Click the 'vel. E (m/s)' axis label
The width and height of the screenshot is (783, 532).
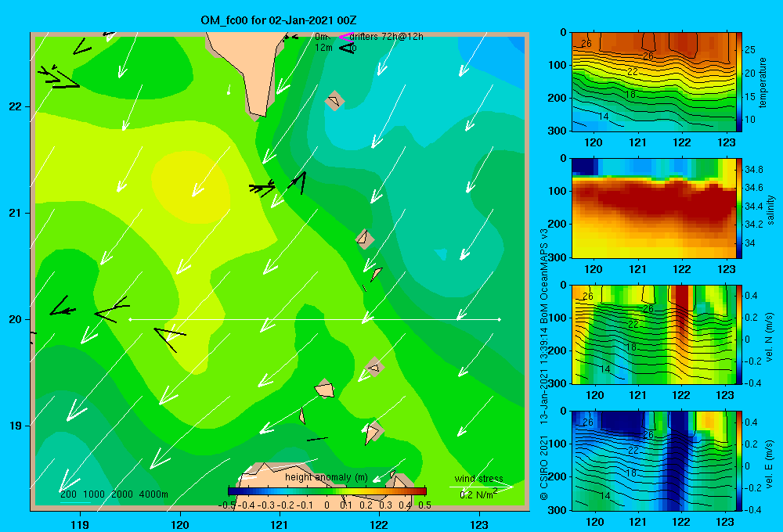pyautogui.click(x=769, y=463)
